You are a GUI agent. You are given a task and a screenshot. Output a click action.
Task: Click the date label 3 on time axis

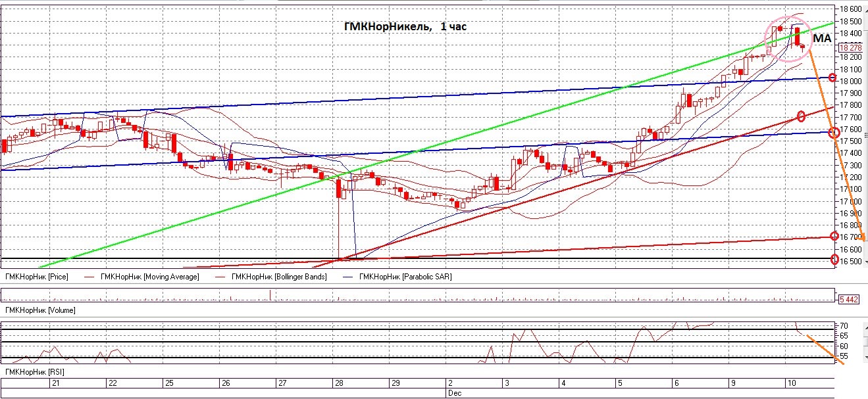coord(507,383)
